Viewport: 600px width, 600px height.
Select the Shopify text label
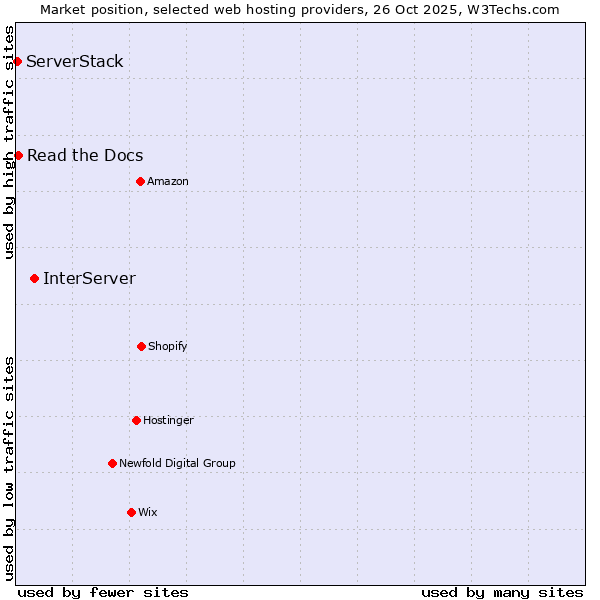point(168,346)
